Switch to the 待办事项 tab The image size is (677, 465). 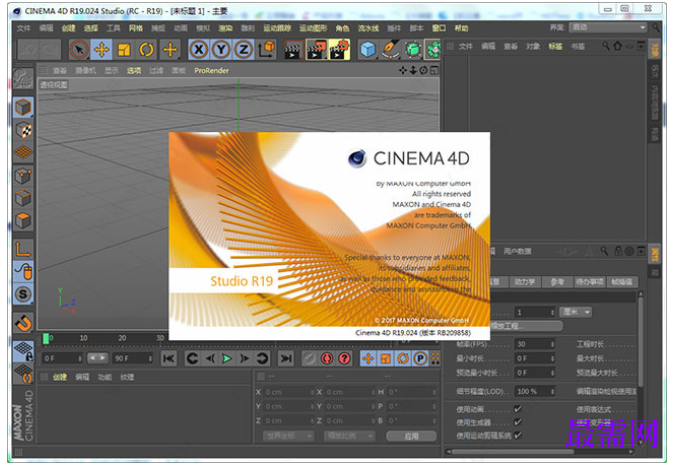pos(589,282)
